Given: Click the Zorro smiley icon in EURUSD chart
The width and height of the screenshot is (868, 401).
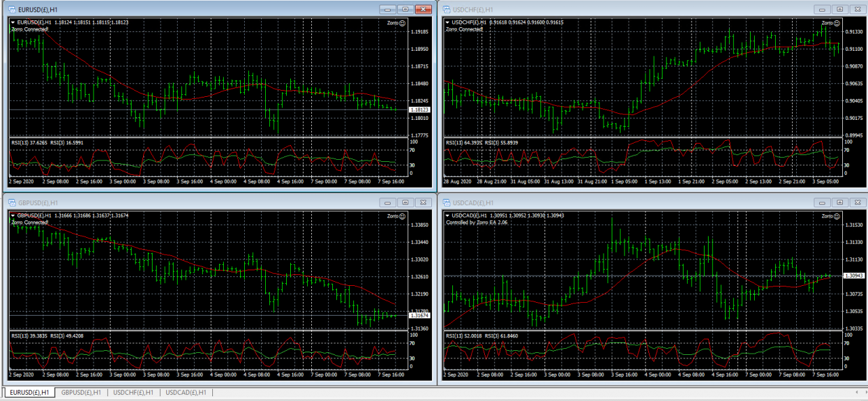Looking at the screenshot, I should pyautogui.click(x=402, y=23).
